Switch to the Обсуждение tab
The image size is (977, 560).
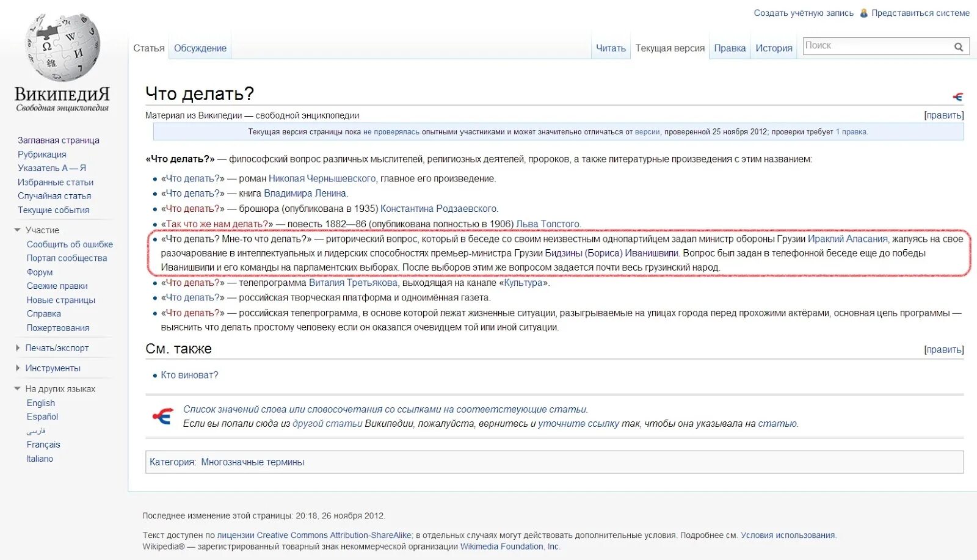pos(200,47)
